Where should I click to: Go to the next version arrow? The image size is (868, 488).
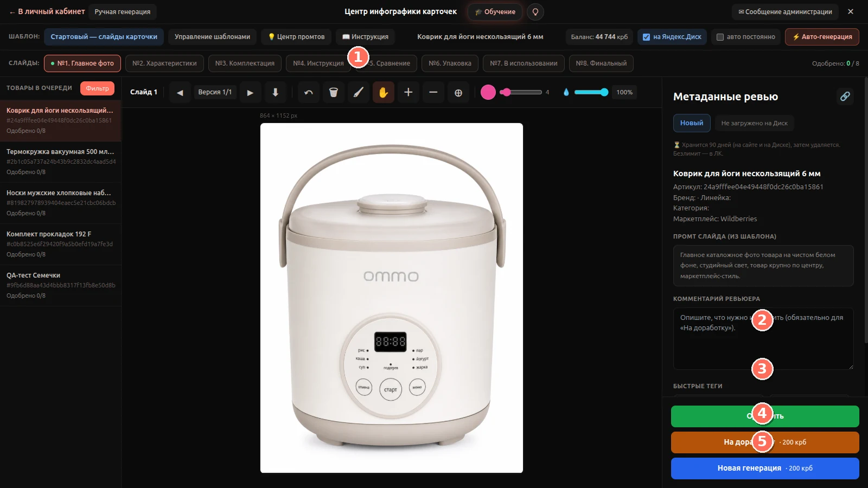coord(250,92)
